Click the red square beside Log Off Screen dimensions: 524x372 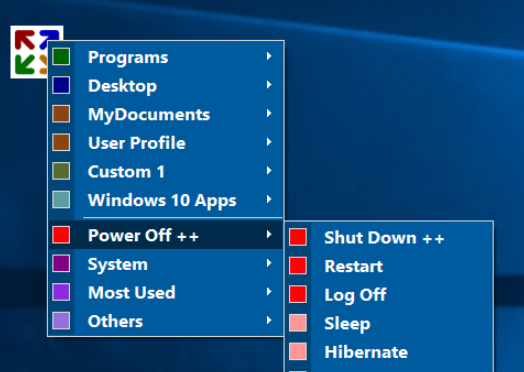(x=298, y=294)
